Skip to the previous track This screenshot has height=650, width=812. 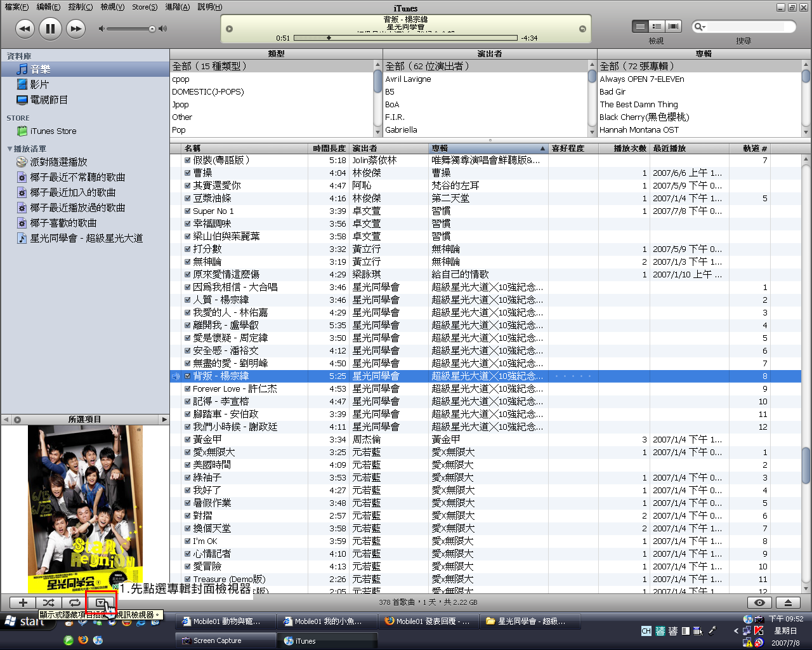[x=25, y=29]
